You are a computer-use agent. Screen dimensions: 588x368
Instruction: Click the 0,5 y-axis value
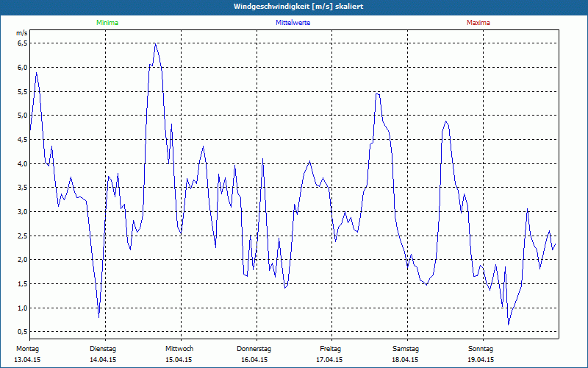tap(23, 332)
